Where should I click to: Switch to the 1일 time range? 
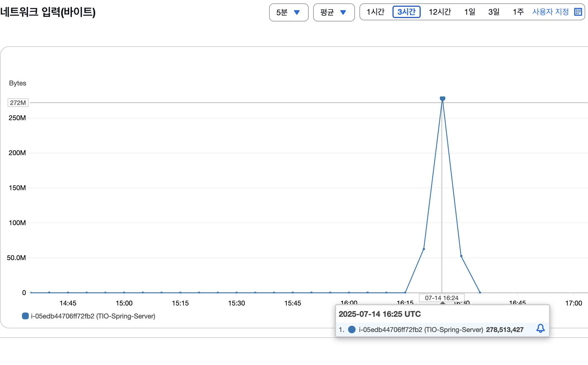click(x=470, y=12)
